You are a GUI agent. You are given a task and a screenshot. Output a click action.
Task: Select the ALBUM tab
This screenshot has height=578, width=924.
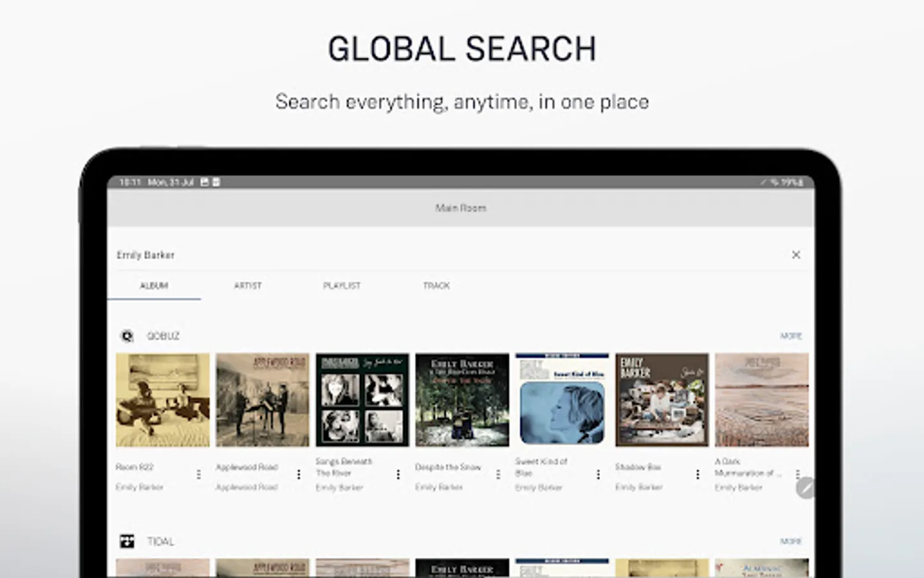pyautogui.click(x=154, y=286)
